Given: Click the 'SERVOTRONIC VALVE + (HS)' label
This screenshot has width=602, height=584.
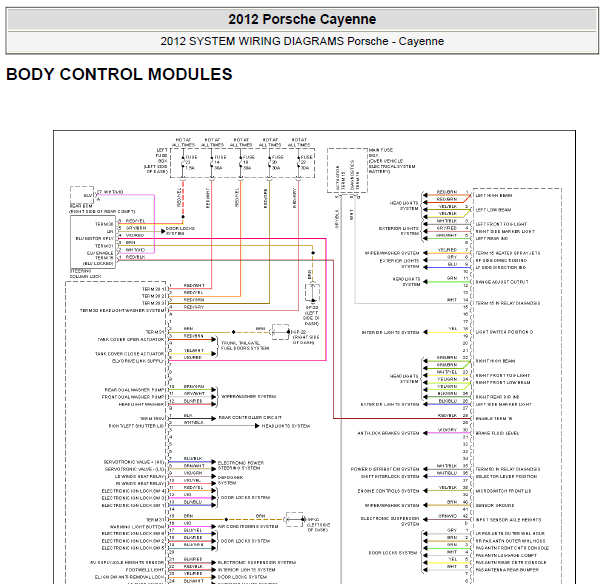Looking at the screenshot, I should coord(134,462).
